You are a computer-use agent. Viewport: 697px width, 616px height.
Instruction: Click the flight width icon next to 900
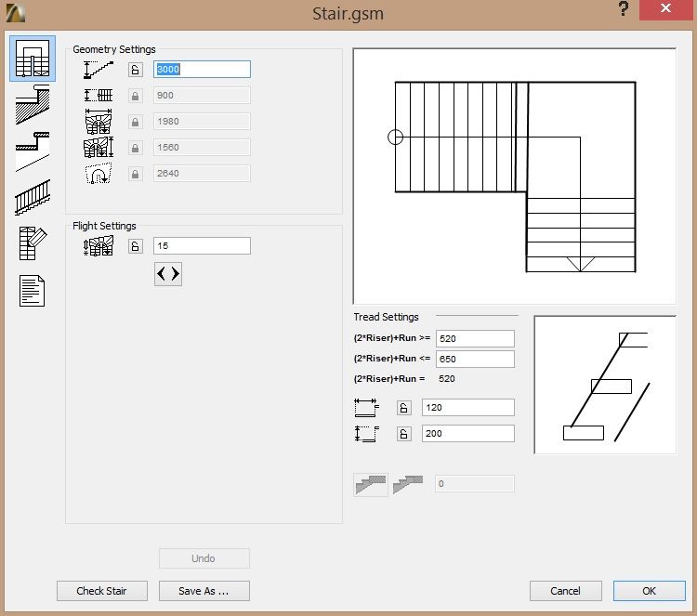point(99,95)
